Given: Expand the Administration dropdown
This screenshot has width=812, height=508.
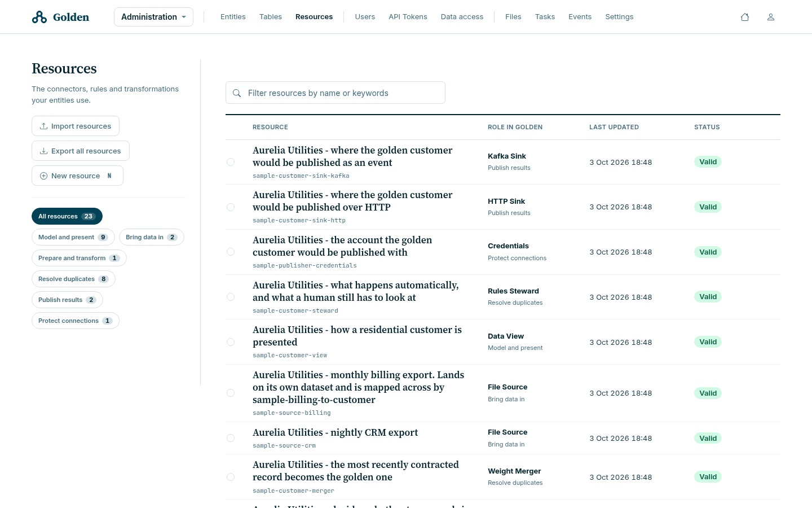Looking at the screenshot, I should pyautogui.click(x=153, y=17).
